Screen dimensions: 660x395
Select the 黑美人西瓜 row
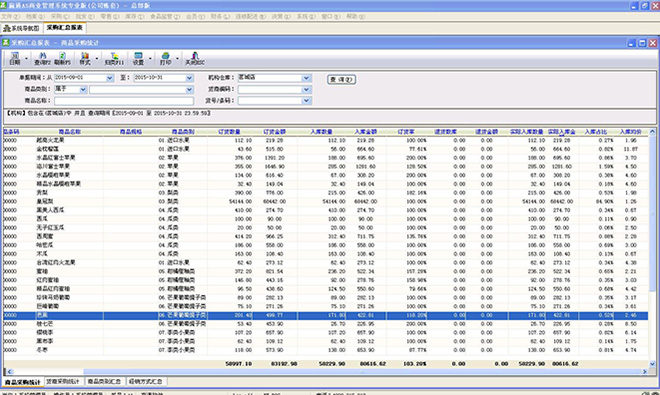pyautogui.click(x=325, y=210)
